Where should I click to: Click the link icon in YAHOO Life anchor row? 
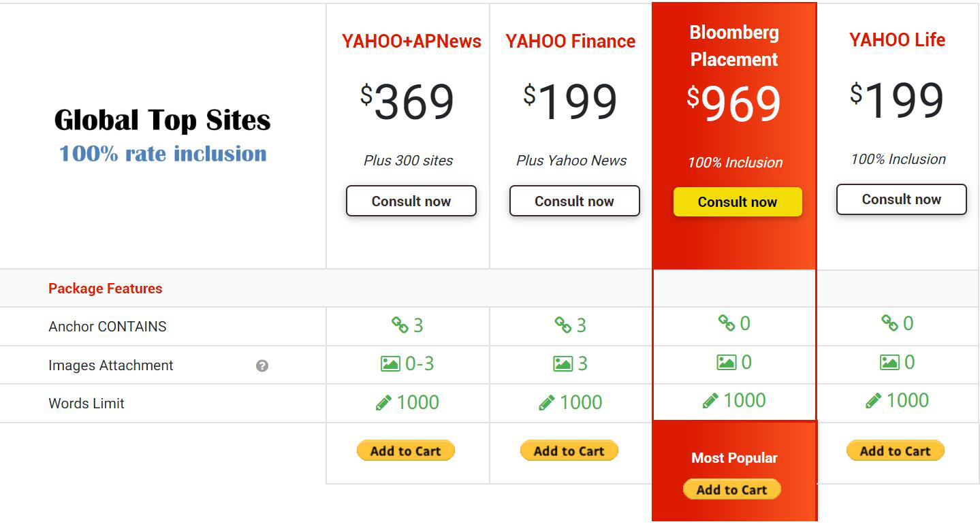889,323
